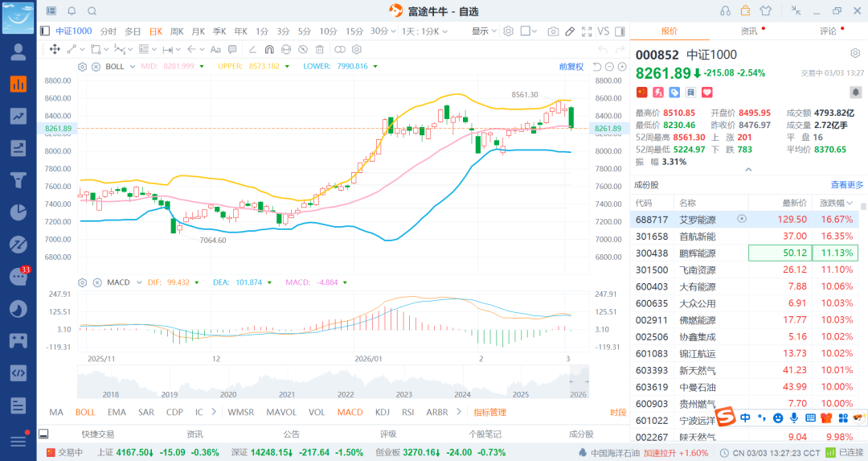Select the crosshair move drawing tool
The width and height of the screenshot is (868, 461).
[55, 49]
